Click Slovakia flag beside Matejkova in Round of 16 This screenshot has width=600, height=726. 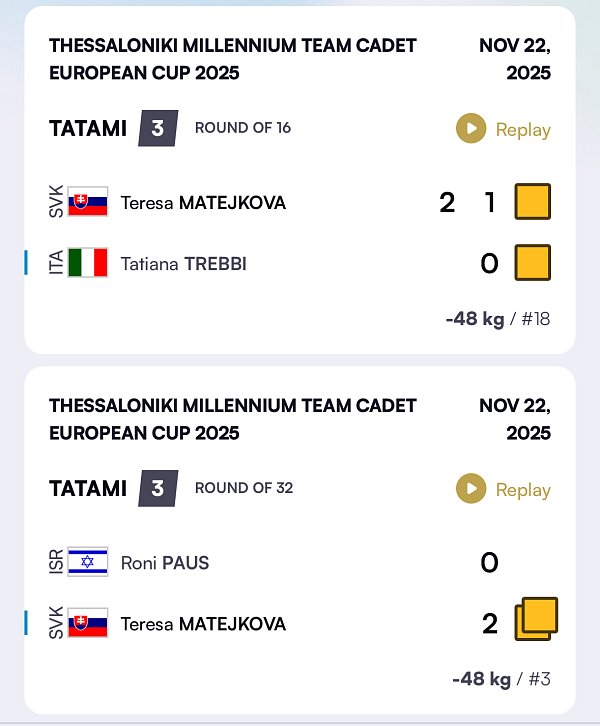(x=87, y=203)
